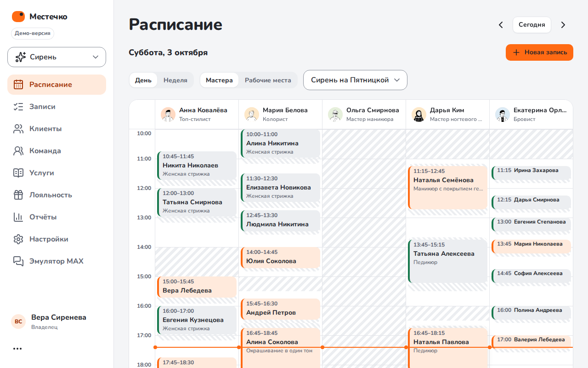Open Юлия Соколова 14:00 appointment
588x368 pixels.
280,258
